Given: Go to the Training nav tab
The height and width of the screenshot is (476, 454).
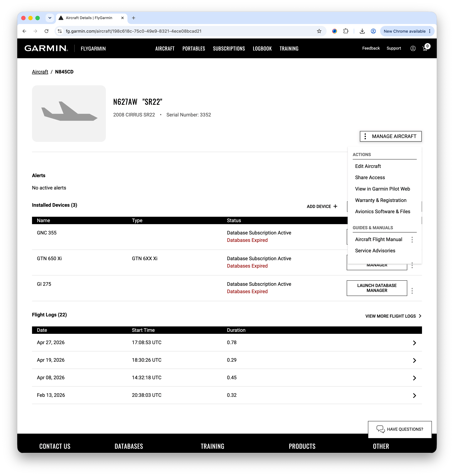Looking at the screenshot, I should pos(289,49).
